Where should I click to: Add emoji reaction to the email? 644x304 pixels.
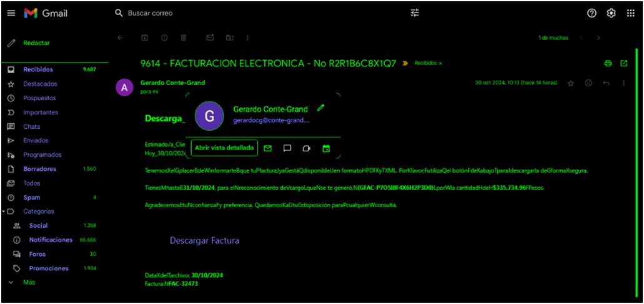pyautogui.click(x=588, y=83)
